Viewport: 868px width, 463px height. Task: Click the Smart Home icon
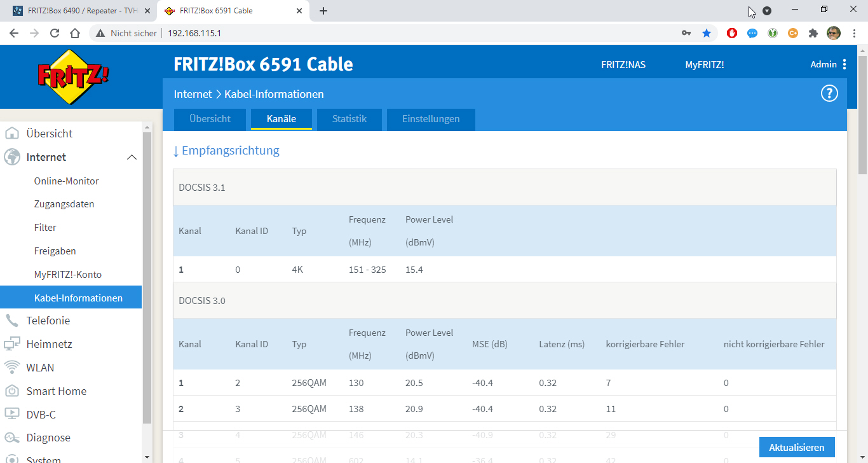click(12, 391)
